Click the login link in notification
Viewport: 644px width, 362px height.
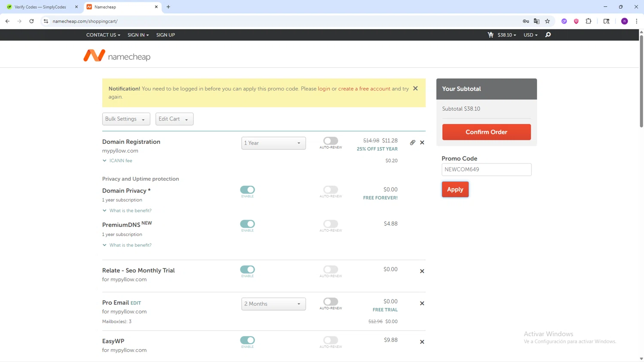tap(324, 89)
